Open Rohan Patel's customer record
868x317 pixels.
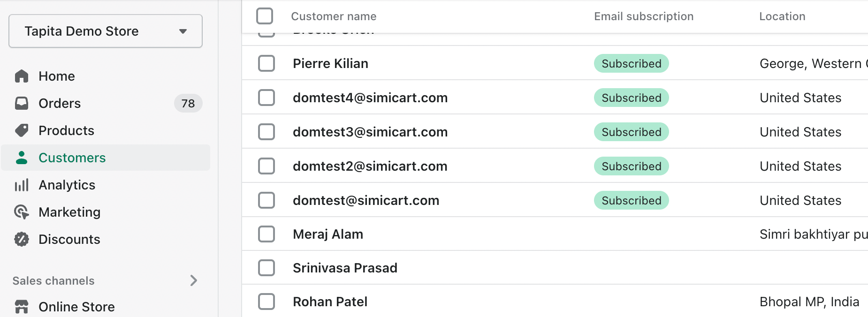330,302
